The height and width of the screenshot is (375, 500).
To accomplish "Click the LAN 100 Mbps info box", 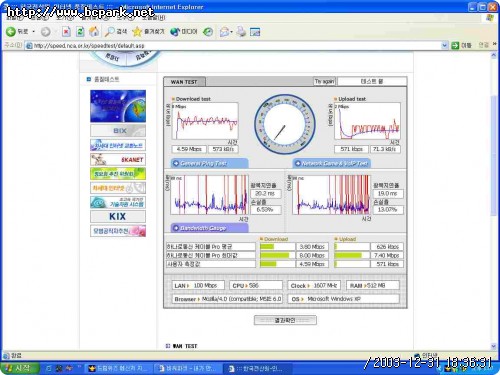I will (198, 286).
